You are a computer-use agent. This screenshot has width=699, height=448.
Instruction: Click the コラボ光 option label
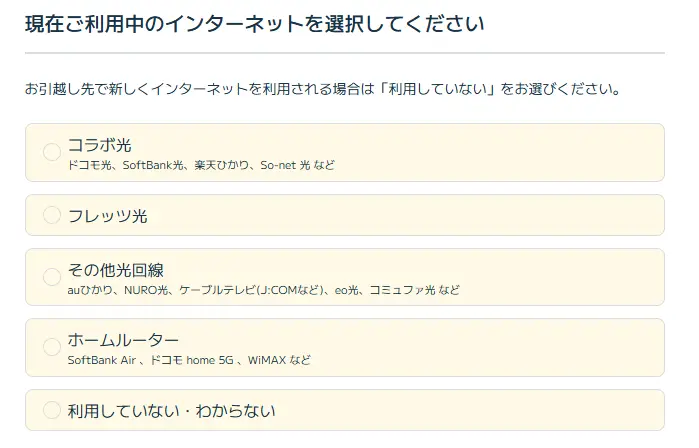coord(99,146)
